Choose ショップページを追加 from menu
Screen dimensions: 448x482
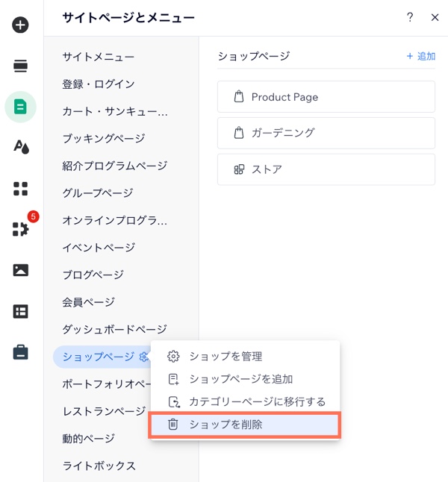click(245, 379)
